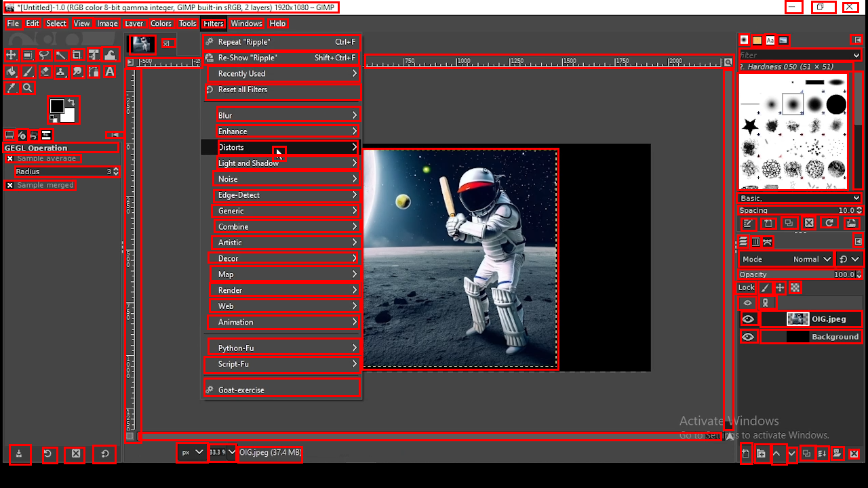The height and width of the screenshot is (488, 868).
Task: Activate the Text tool
Action: click(x=110, y=72)
